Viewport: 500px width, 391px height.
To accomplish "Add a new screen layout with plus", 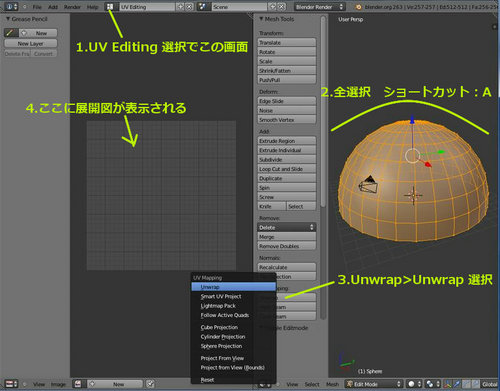I will 180,7.
